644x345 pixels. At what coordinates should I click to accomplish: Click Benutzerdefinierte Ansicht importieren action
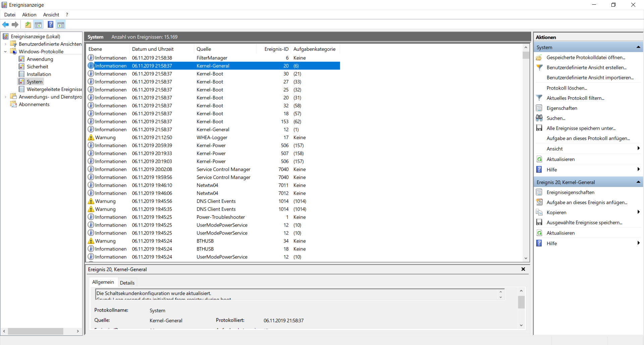point(590,77)
